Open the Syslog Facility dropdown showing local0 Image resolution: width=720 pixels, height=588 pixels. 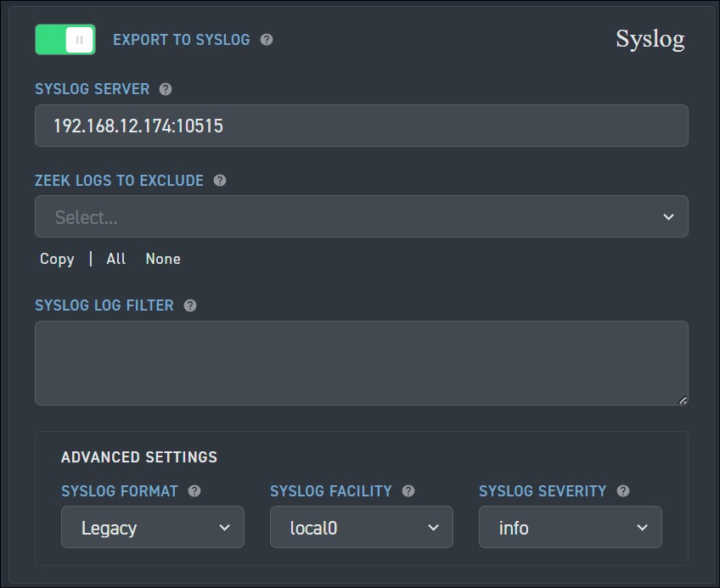[x=362, y=527]
